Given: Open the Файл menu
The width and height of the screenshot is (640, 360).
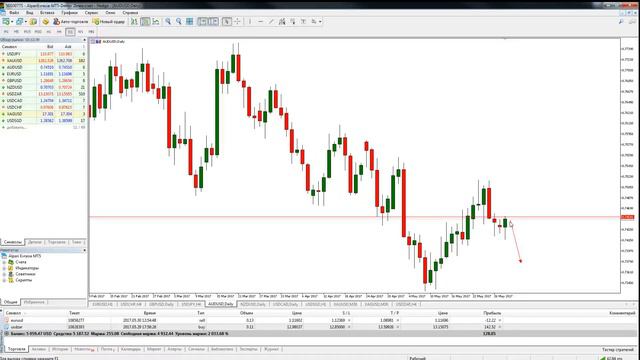Looking at the screenshot, I should click(x=14, y=13).
